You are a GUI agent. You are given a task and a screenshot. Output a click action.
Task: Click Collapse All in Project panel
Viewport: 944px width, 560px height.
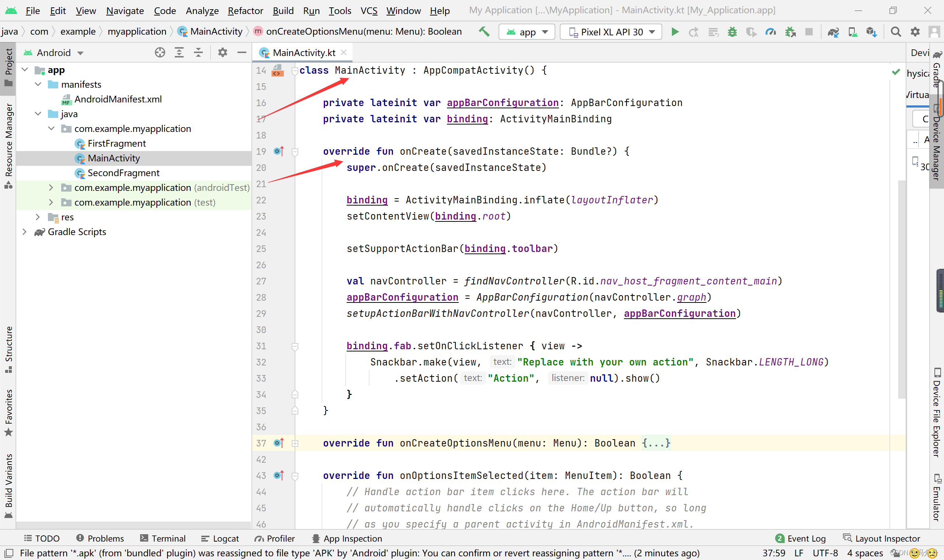tap(198, 52)
